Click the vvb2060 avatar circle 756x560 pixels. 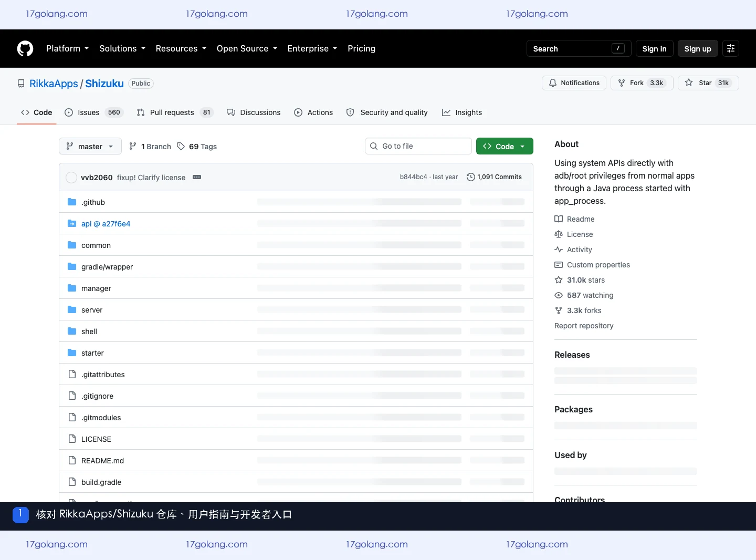click(x=71, y=178)
